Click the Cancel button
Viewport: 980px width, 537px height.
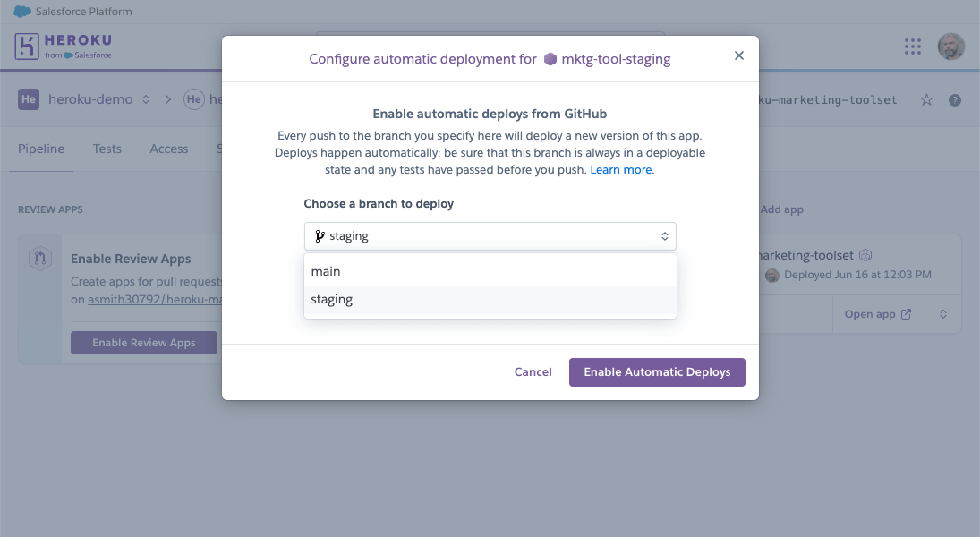coord(533,372)
